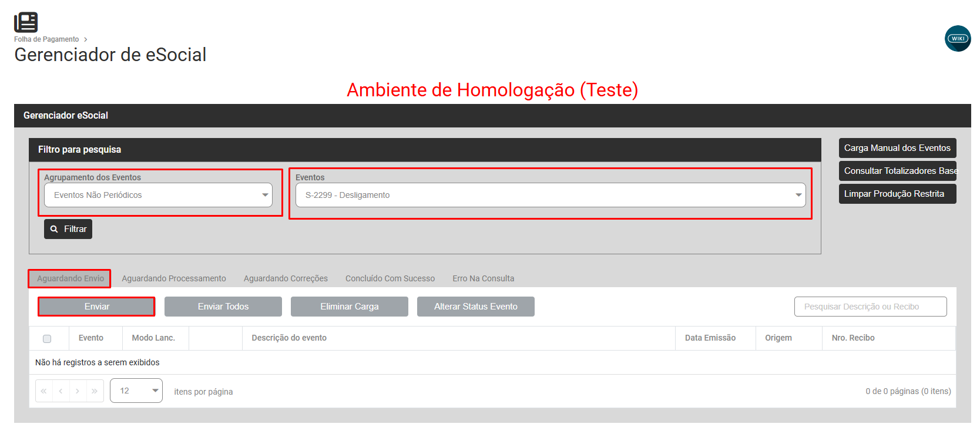This screenshot has height=434, width=980.
Task: Click the Enviar Todos button
Action: point(223,307)
